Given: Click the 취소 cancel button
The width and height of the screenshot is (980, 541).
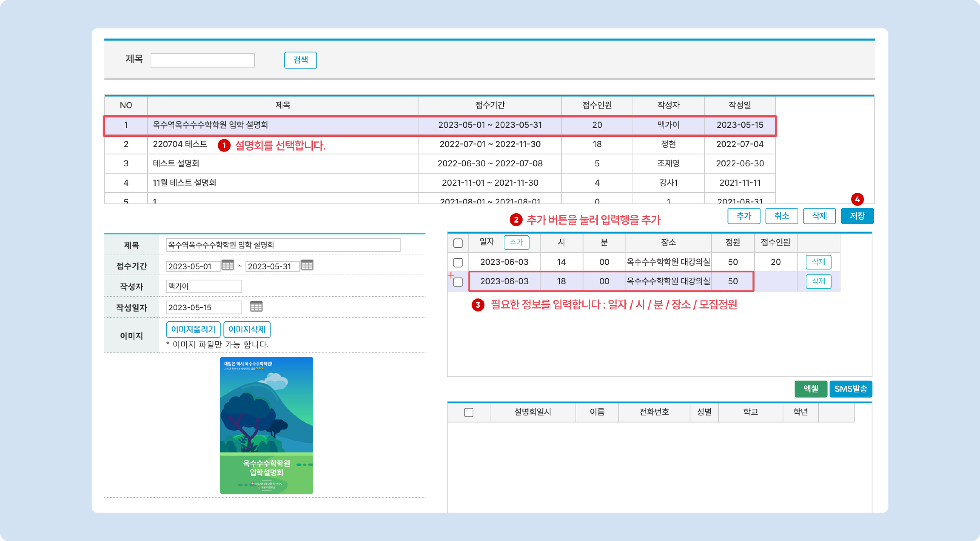Looking at the screenshot, I should (x=781, y=216).
